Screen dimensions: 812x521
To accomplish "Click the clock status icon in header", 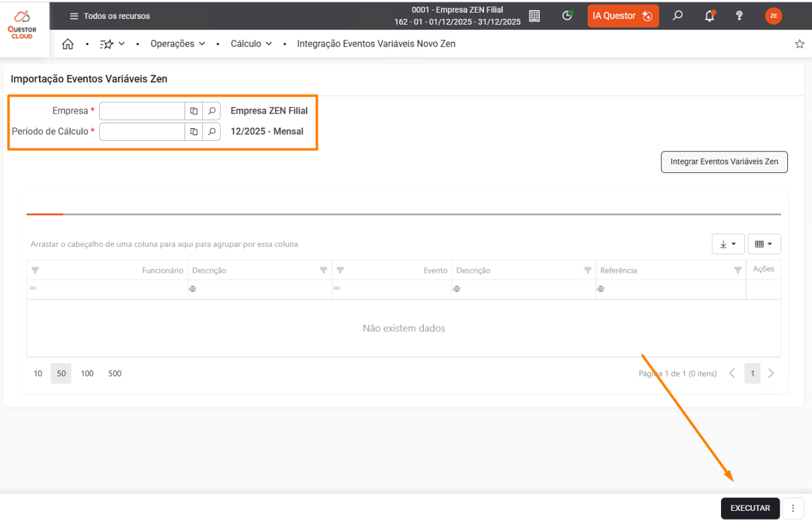I will pos(567,16).
